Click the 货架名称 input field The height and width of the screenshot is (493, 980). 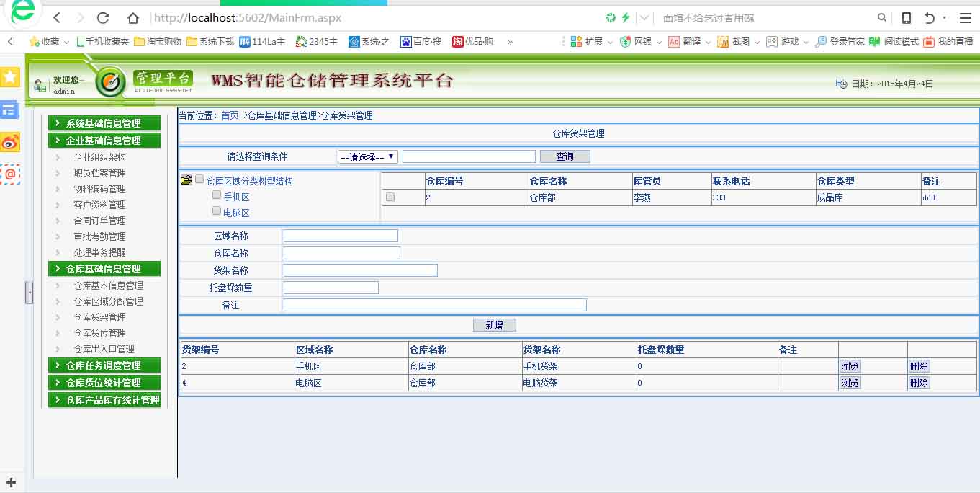pos(360,270)
